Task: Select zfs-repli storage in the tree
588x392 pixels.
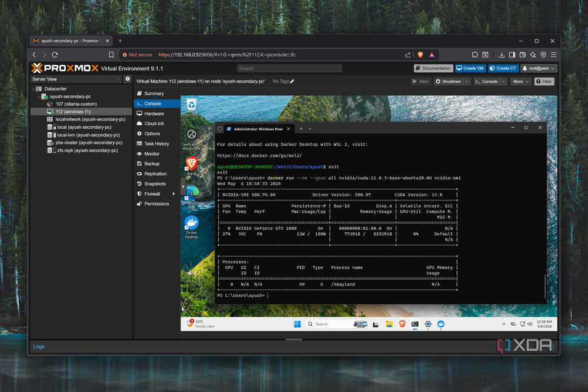Action: pos(87,150)
